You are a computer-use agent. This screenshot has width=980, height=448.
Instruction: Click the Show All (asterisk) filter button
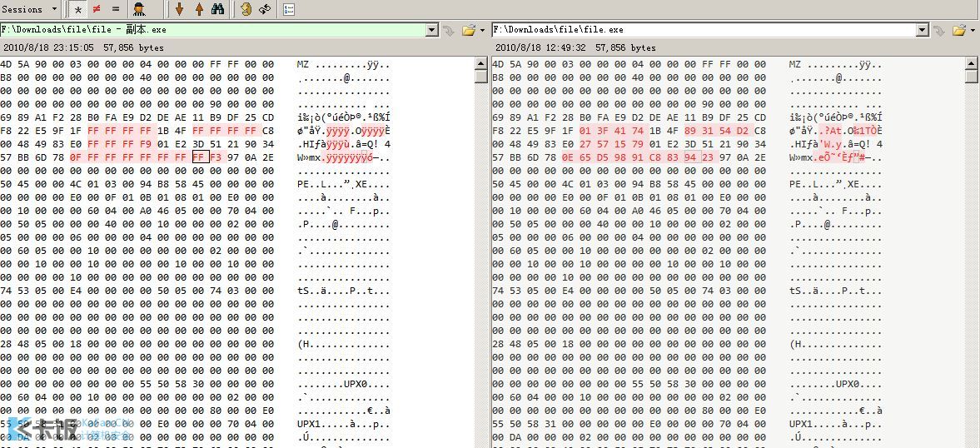point(78,9)
